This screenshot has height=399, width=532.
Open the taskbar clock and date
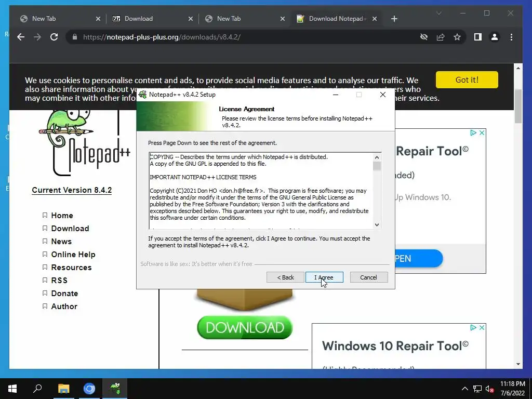pos(513,389)
